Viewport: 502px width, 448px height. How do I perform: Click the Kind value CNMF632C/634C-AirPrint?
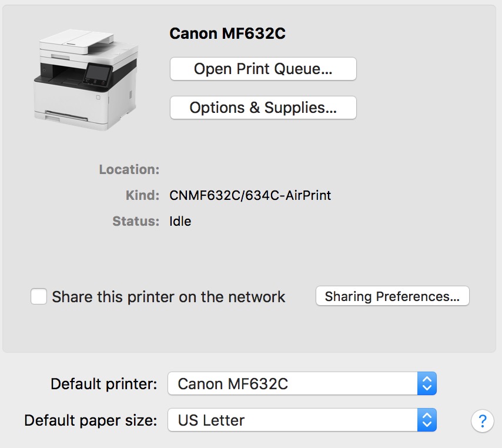(x=250, y=195)
